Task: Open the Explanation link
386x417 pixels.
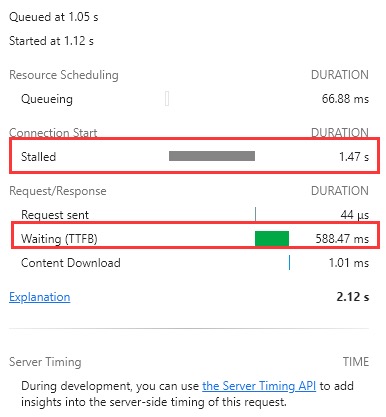Action: click(x=40, y=297)
